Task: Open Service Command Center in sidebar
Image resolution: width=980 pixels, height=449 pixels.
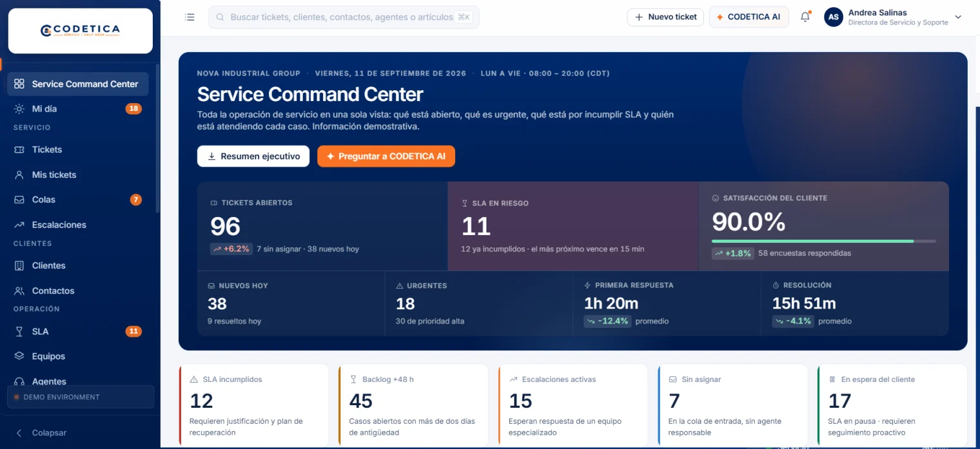Action: 78,84
